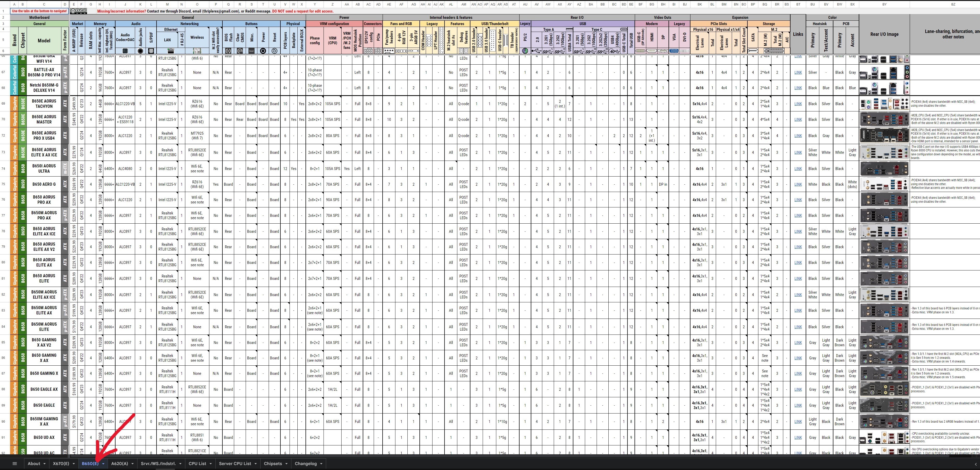View rear I/O image of B650E AORUS TACHYON
The width and height of the screenshot is (980, 470).
click(x=884, y=104)
